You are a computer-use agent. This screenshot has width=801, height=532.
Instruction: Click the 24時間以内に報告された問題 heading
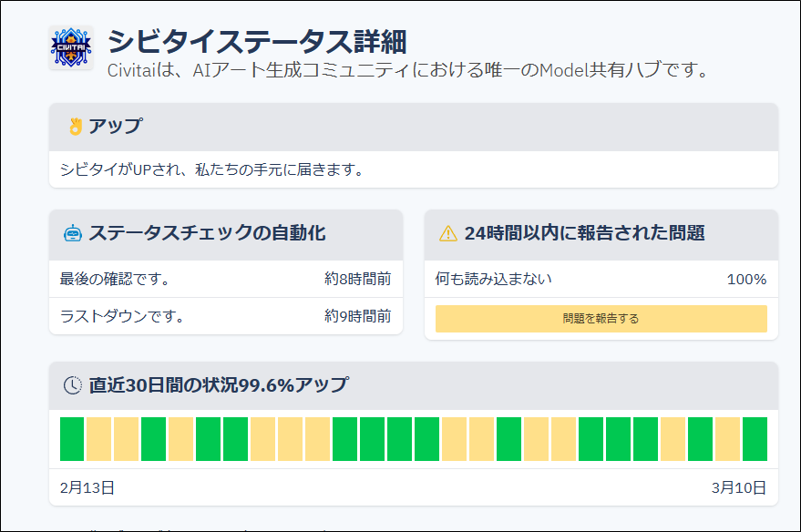(x=585, y=233)
